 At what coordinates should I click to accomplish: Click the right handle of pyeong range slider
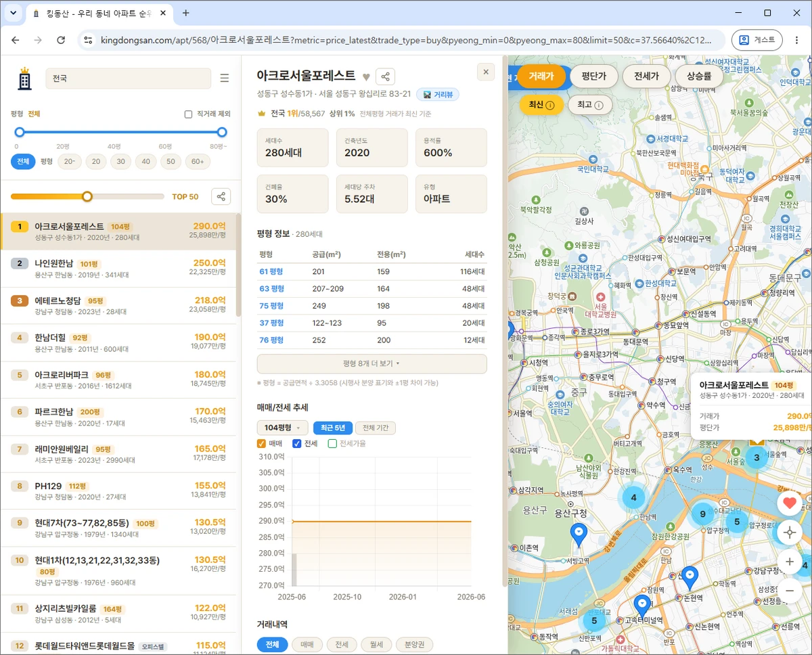coord(222,132)
